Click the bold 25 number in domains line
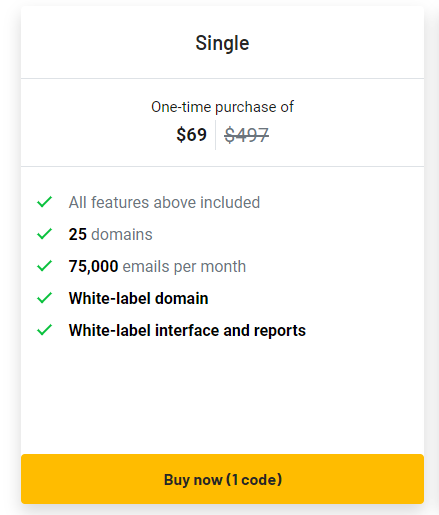This screenshot has width=439, height=515. [x=78, y=234]
